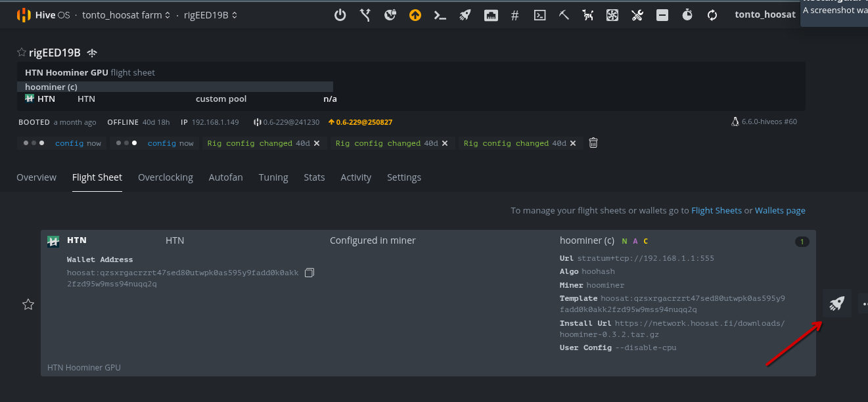Click the icon beside rigEED19B title
This screenshot has width=868, height=402.
pyautogui.click(x=92, y=53)
